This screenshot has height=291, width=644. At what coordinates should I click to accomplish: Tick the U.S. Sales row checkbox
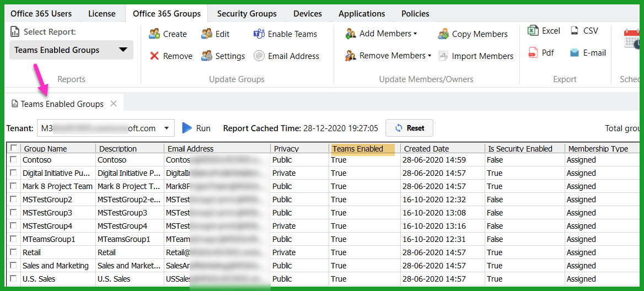pos(14,278)
